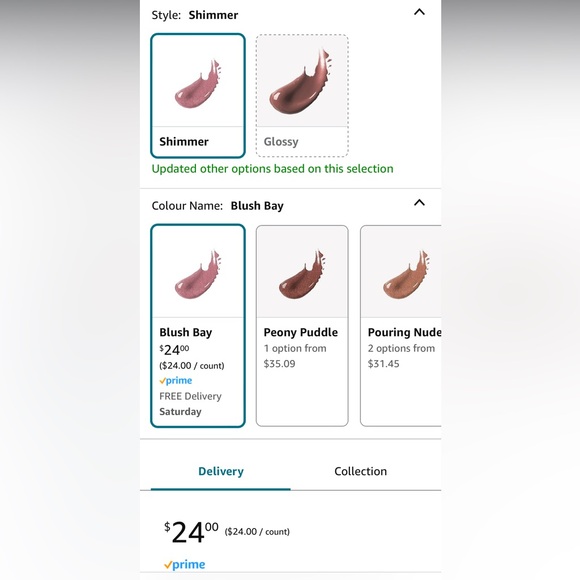Switch to the Collection tab
This screenshot has width=580, height=580.
coord(361,471)
